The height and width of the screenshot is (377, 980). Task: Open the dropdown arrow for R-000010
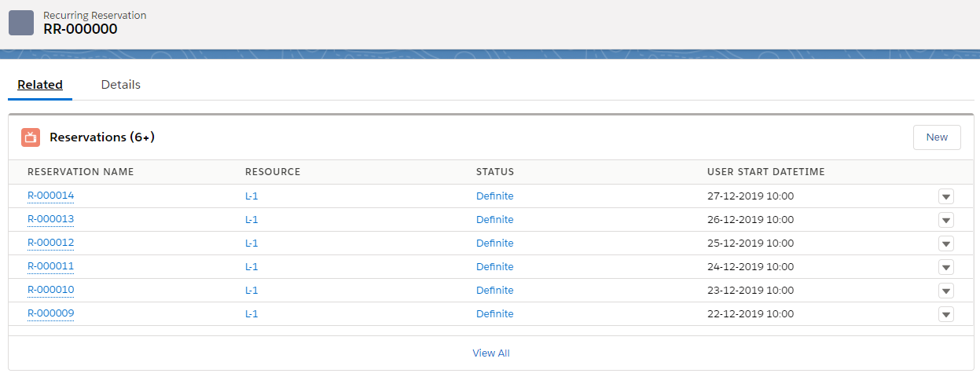coord(945,291)
